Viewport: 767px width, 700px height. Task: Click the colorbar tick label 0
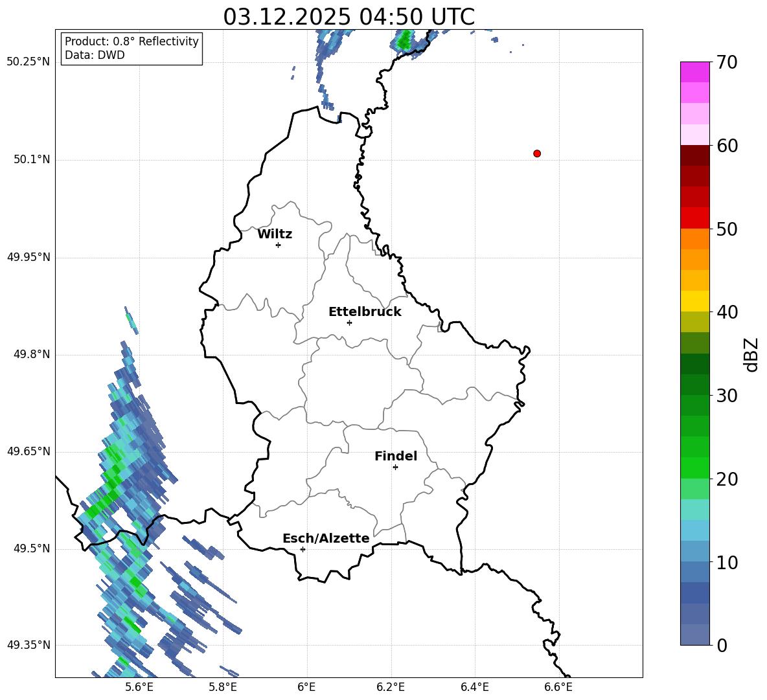tap(722, 646)
